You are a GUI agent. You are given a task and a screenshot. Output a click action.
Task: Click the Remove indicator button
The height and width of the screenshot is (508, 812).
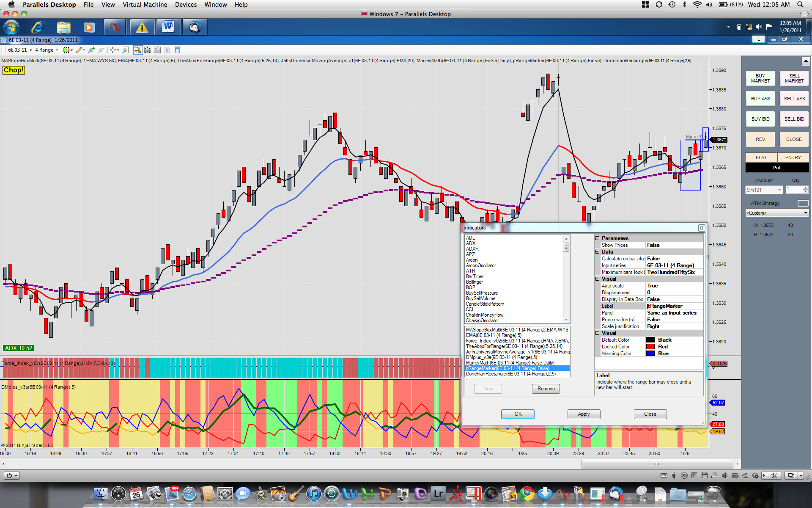(546, 389)
